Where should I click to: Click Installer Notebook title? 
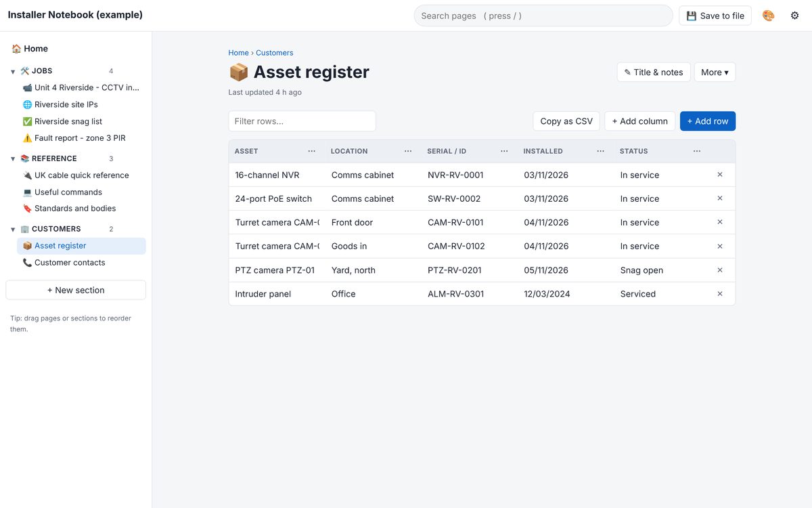pos(75,15)
